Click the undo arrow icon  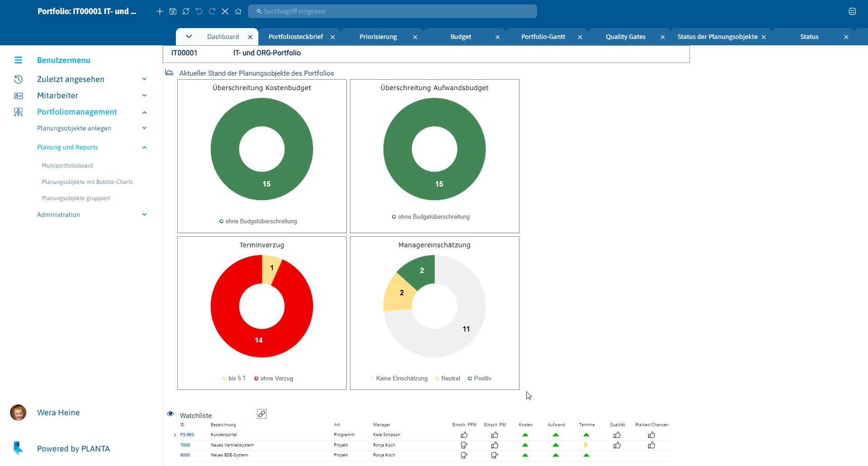199,11
